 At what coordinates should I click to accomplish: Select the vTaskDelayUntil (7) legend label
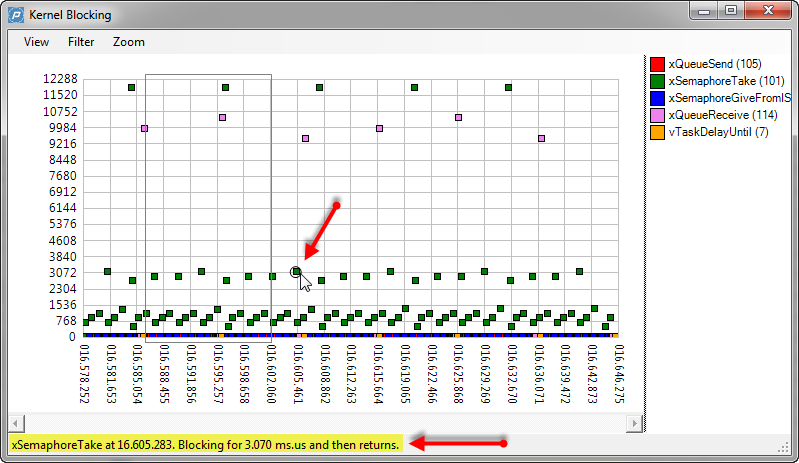click(718, 133)
